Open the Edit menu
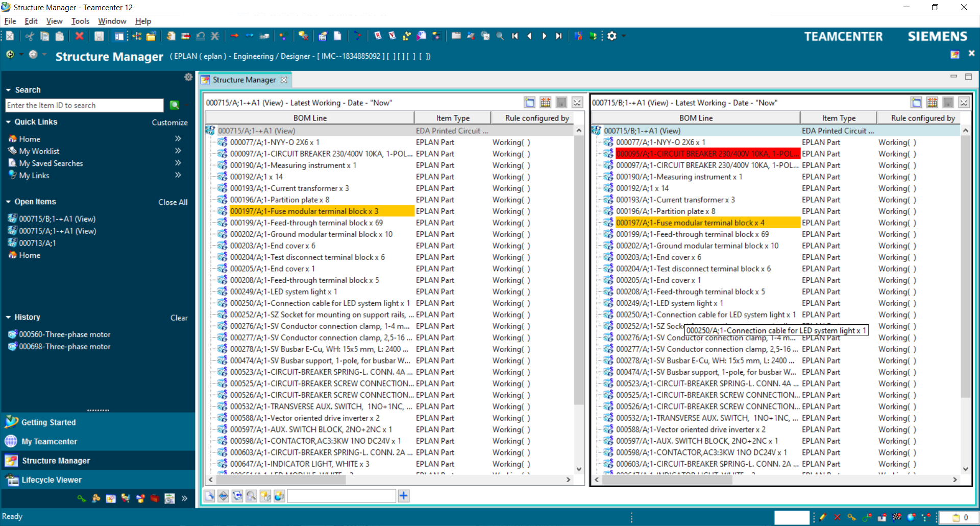980x526 pixels. [31, 21]
